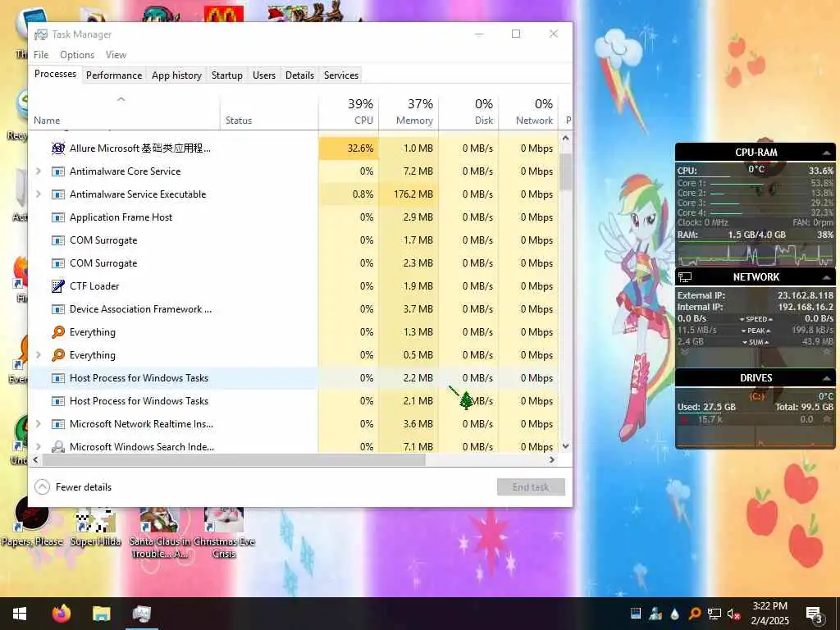Click the water drop tray icon
This screenshot has height=630, width=840.
675,614
